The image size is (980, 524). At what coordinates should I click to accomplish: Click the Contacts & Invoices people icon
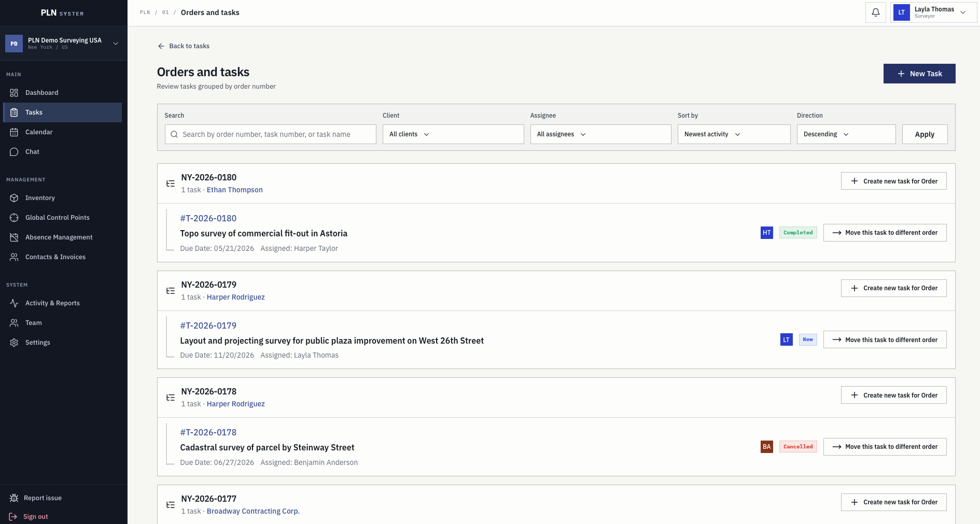pyautogui.click(x=14, y=257)
